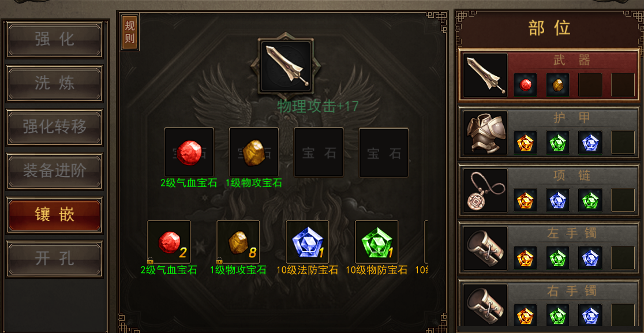This screenshot has height=333, width=644.
Task: Pick the 10级法防宝石 blue gem
Action: click(x=307, y=242)
